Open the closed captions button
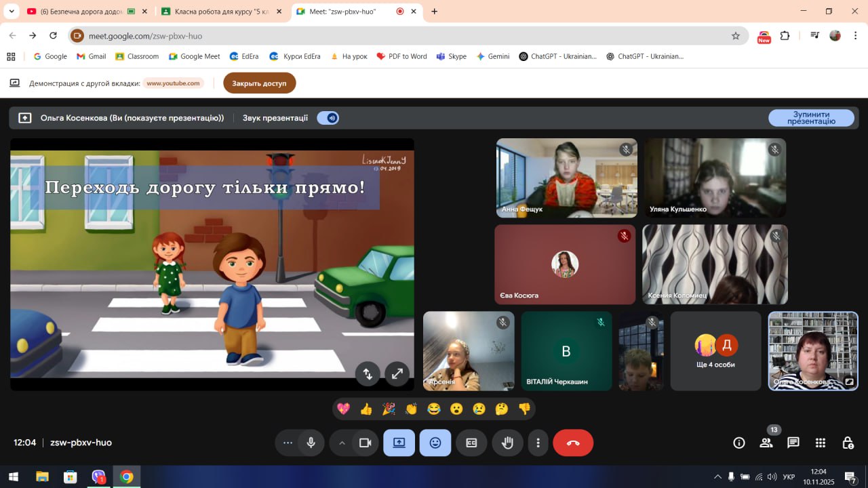This screenshot has width=868, height=488. (x=471, y=443)
